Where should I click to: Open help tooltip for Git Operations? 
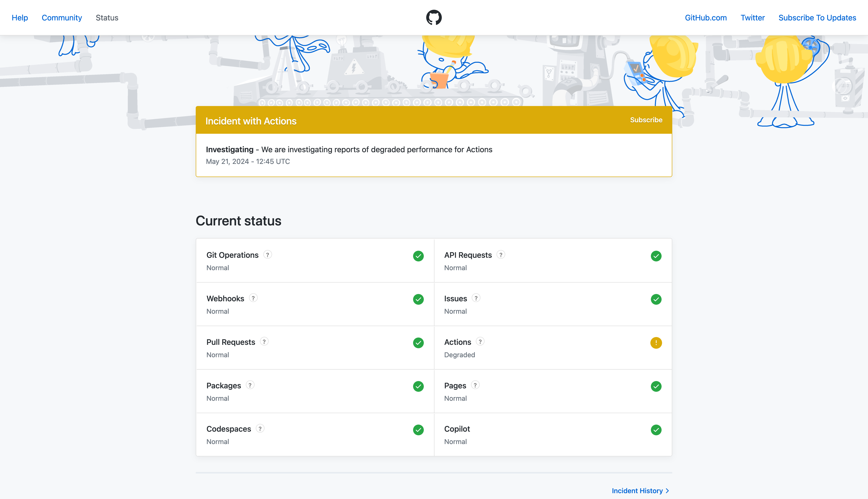[x=268, y=255]
